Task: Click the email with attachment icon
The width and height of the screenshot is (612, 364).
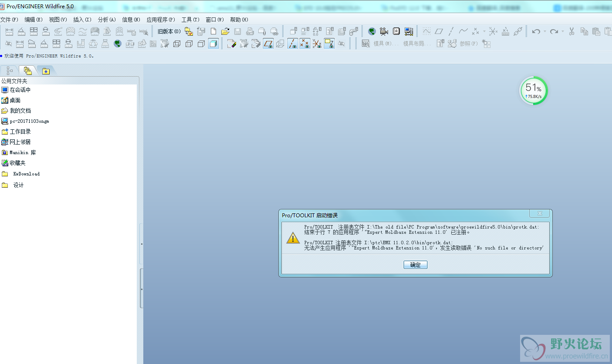Action: click(x=262, y=31)
